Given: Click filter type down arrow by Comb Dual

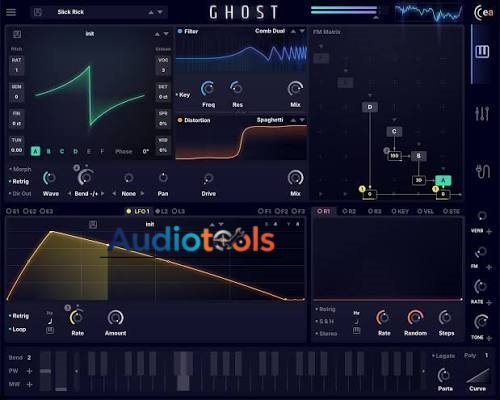Looking at the screenshot, I should click(x=302, y=31).
